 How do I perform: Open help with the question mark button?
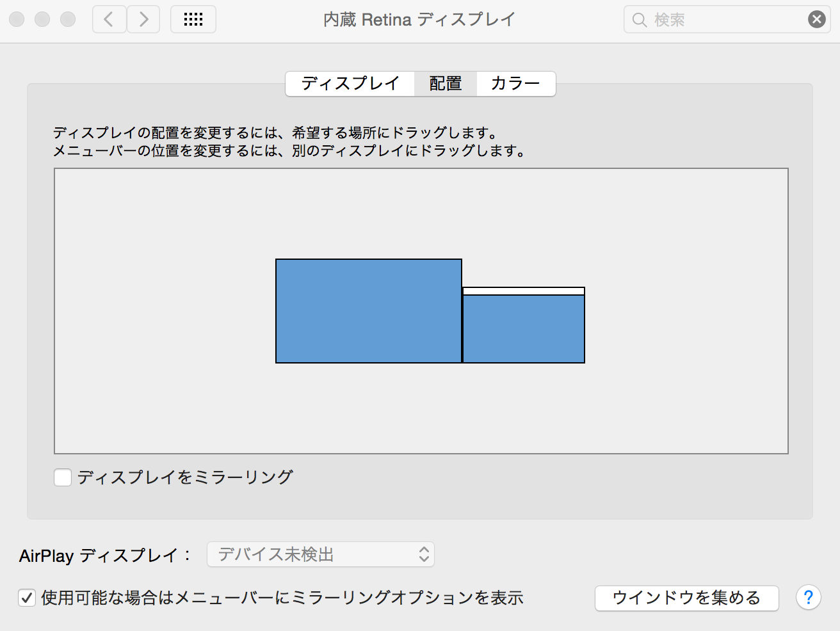808,598
